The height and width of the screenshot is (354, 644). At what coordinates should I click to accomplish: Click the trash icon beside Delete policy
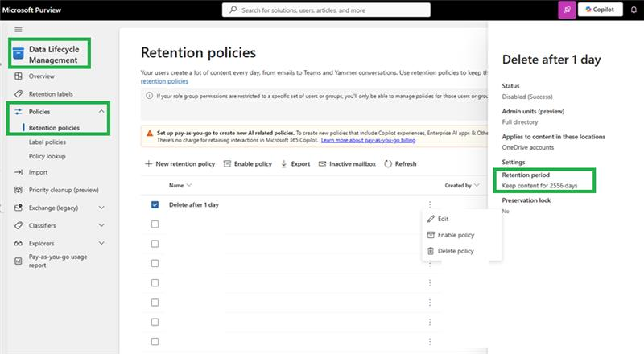click(x=431, y=251)
